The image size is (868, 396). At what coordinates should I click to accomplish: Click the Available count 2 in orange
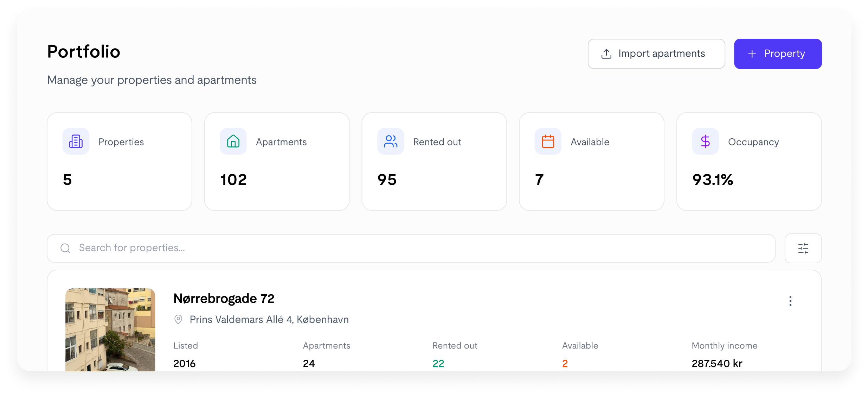pos(565,363)
